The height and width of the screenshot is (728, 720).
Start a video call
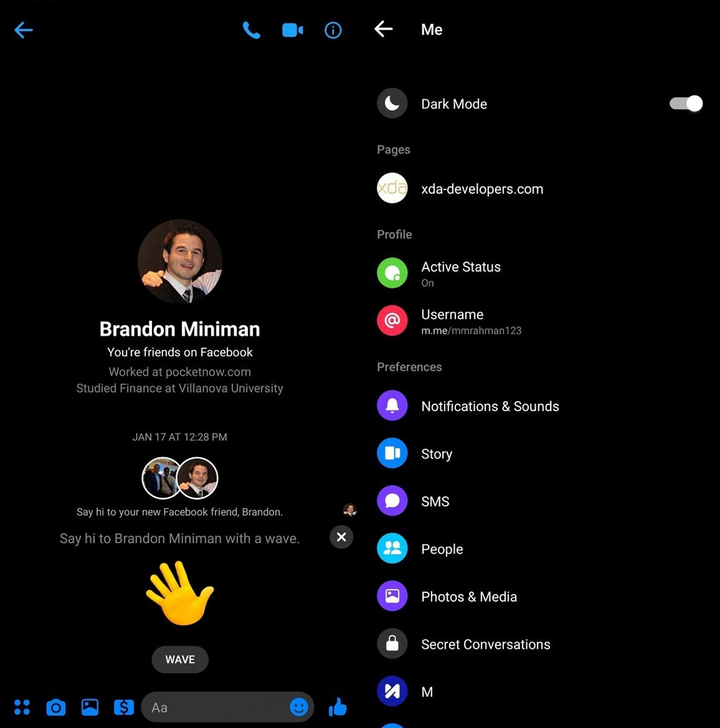coord(292,30)
